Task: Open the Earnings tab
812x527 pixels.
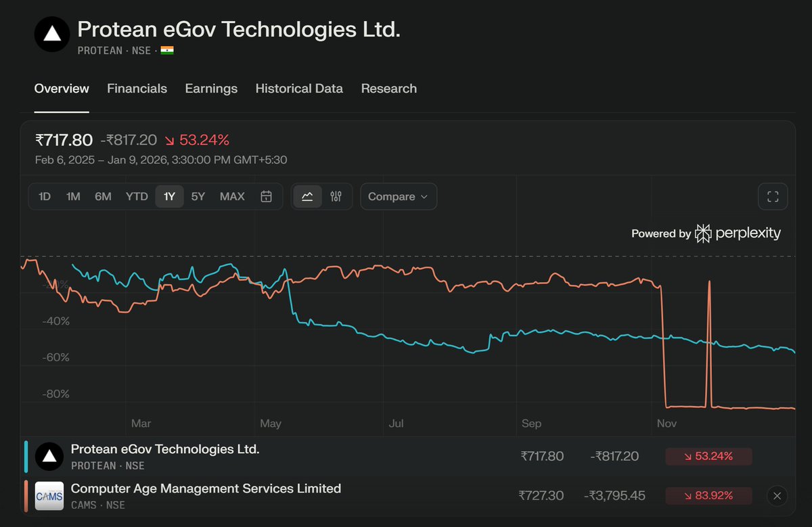Action: pos(211,89)
